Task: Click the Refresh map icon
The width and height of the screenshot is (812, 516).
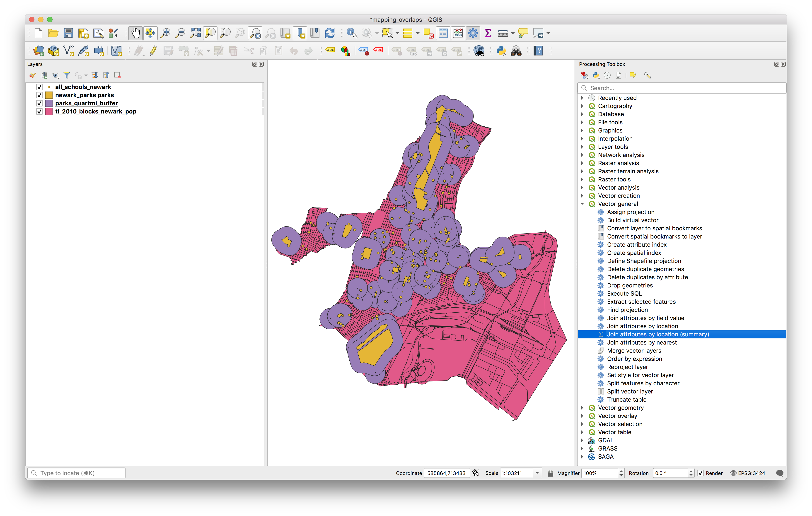Action: coord(330,33)
